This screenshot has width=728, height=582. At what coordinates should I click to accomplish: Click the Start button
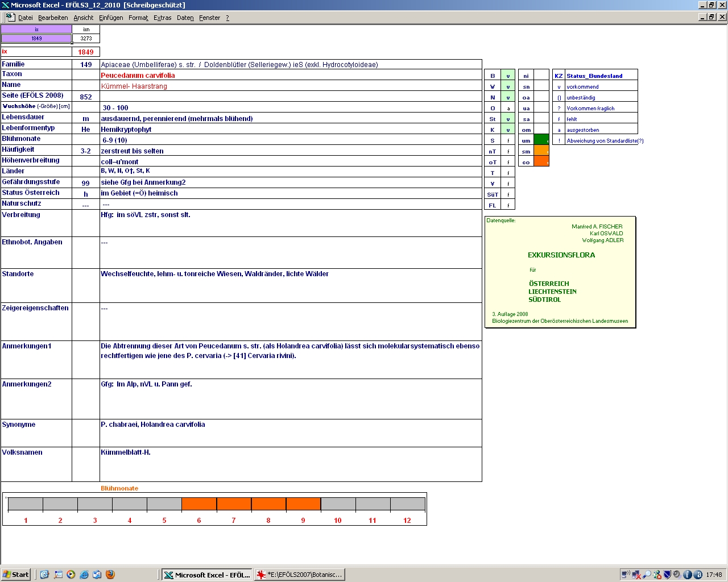point(16,575)
